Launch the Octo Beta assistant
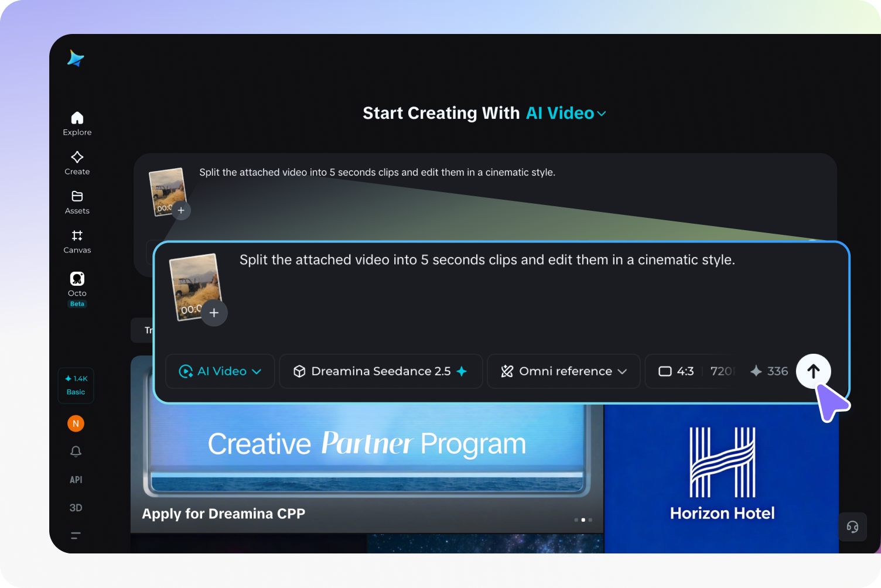The height and width of the screenshot is (588, 881). tap(77, 289)
